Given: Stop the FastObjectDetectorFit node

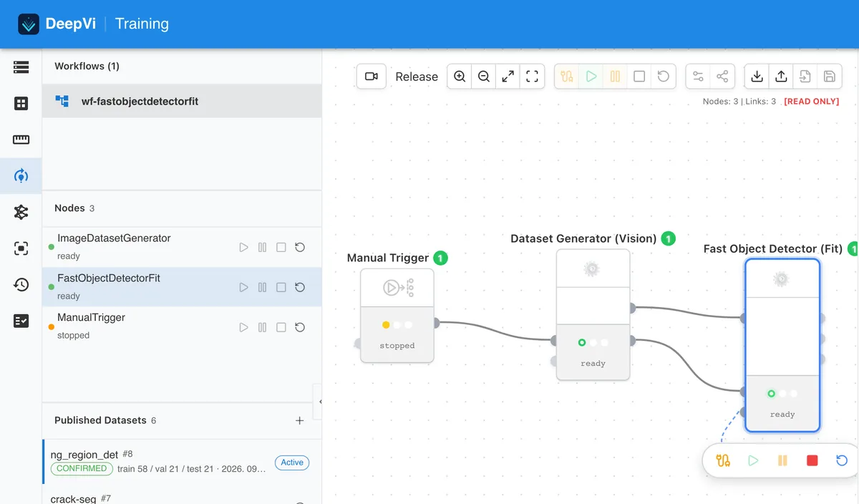Looking at the screenshot, I should [281, 287].
